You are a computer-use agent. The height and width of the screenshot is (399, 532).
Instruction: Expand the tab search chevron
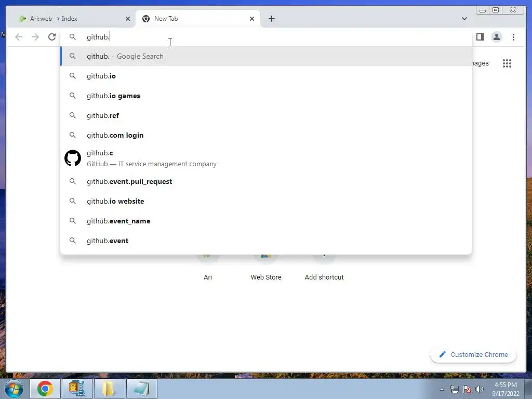coord(464,19)
